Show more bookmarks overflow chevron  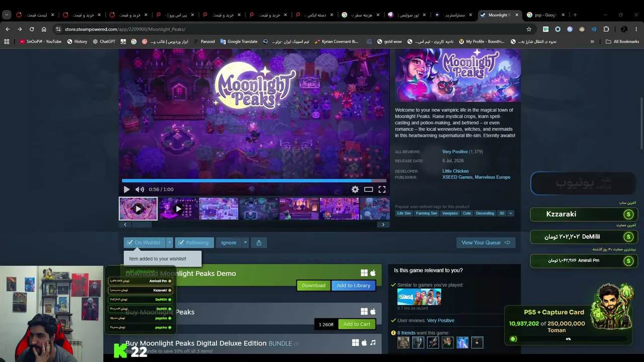click(592, 42)
